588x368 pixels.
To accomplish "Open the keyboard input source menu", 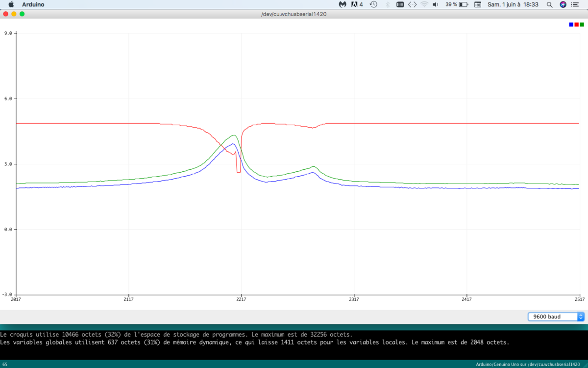I will (x=478, y=4).
